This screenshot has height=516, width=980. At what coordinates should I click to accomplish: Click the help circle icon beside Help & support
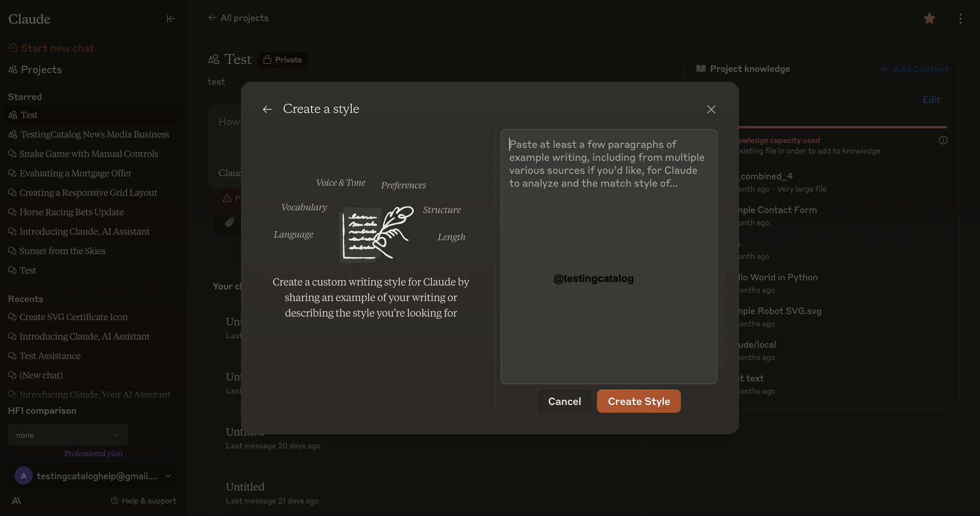(115, 501)
